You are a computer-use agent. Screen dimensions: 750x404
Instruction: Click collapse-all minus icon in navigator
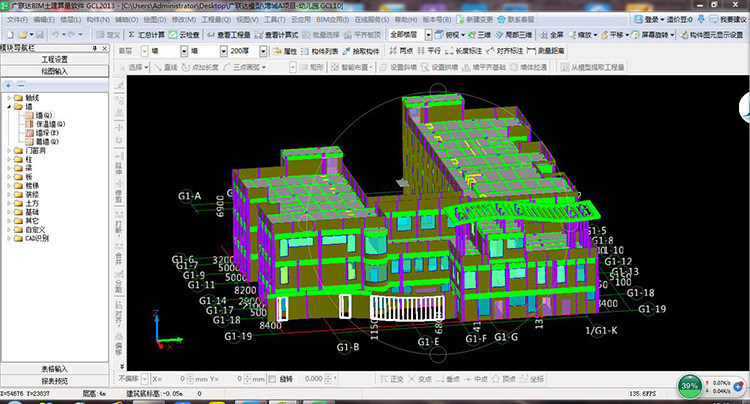tap(21, 85)
